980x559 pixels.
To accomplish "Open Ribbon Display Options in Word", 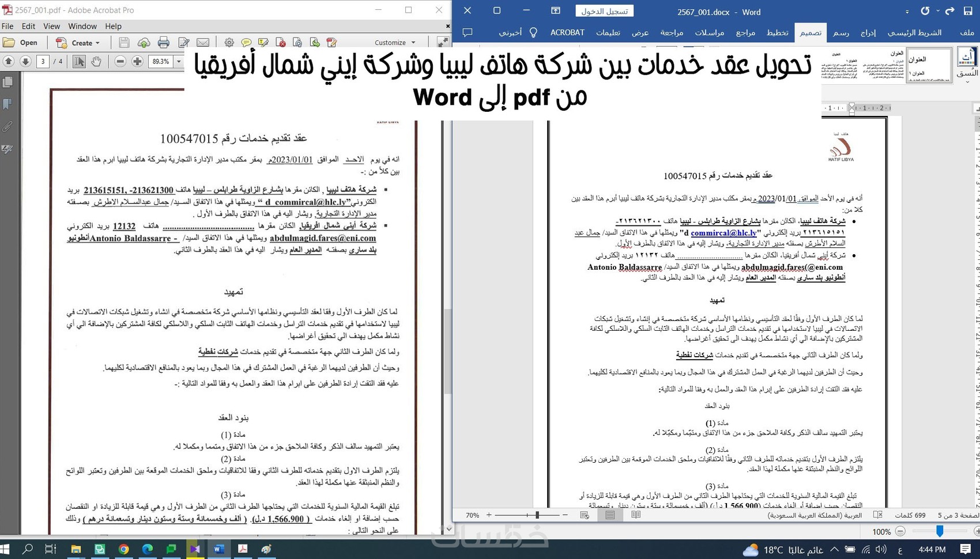I will pos(556,11).
